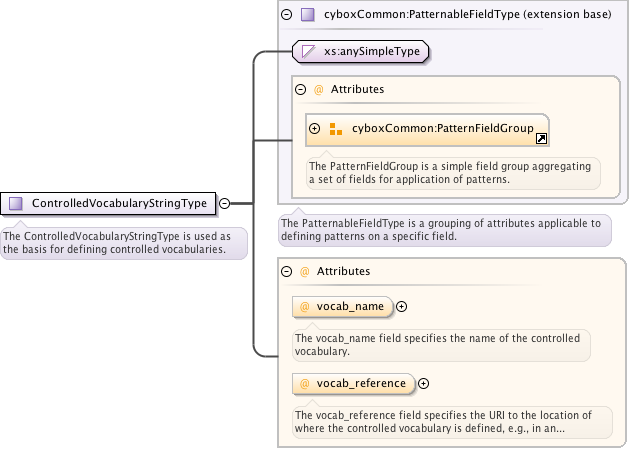Collapse the lower Attributes section
This screenshot has height=449, width=630.
[287, 271]
